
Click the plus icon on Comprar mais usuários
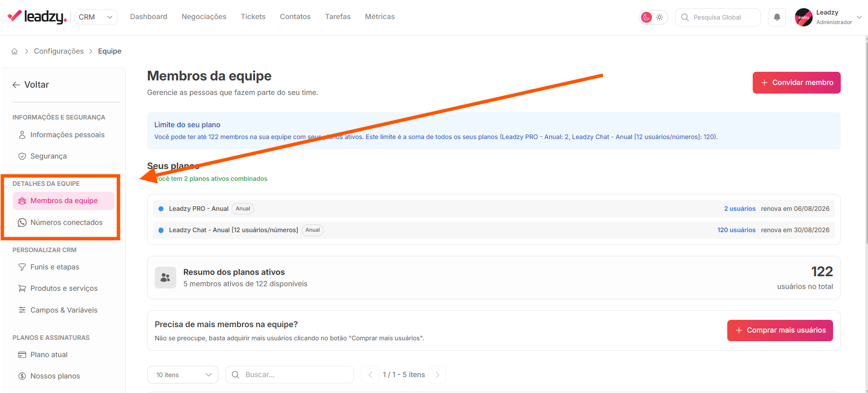[739, 330]
